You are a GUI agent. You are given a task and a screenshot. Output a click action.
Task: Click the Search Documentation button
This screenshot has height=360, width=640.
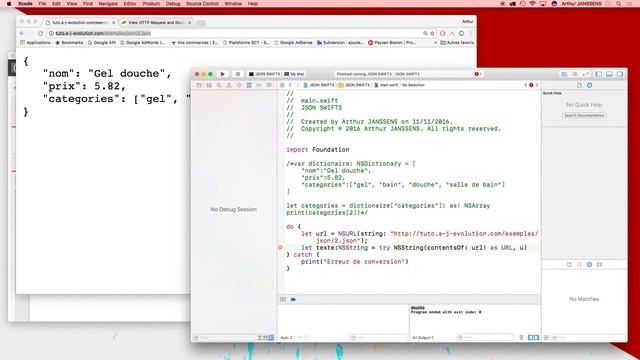(584, 116)
